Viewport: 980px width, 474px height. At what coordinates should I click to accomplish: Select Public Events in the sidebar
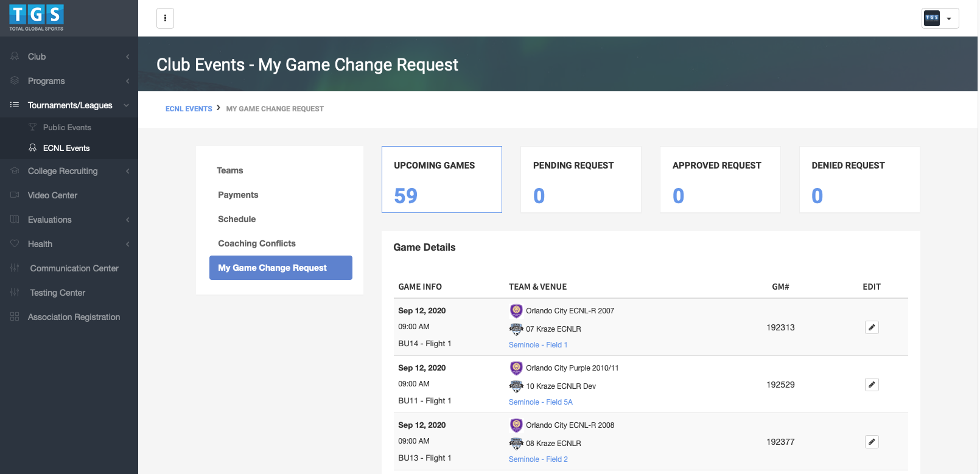click(x=67, y=127)
